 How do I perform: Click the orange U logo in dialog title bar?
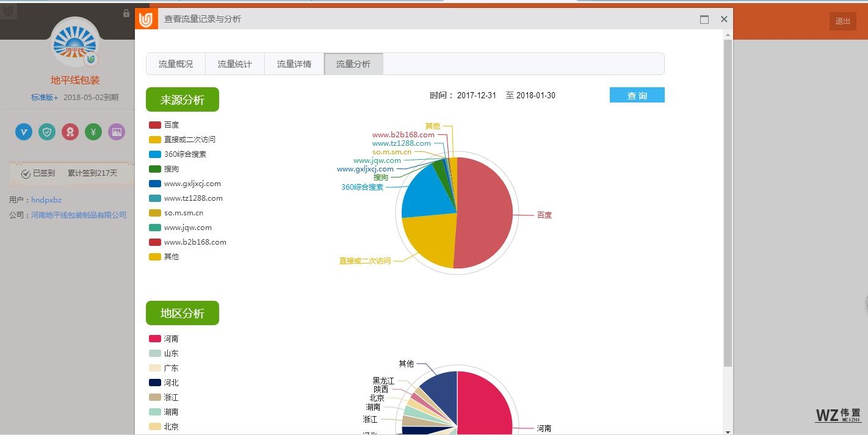click(x=146, y=20)
